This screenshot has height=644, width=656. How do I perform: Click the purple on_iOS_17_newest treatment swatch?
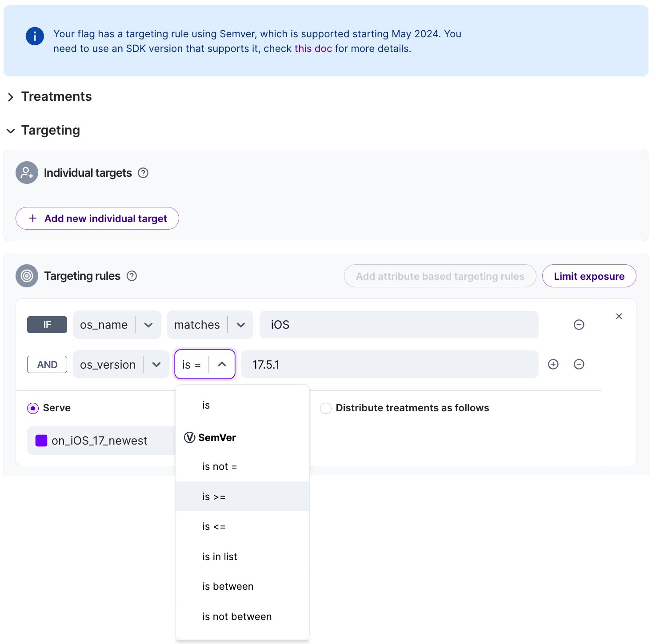pos(41,441)
